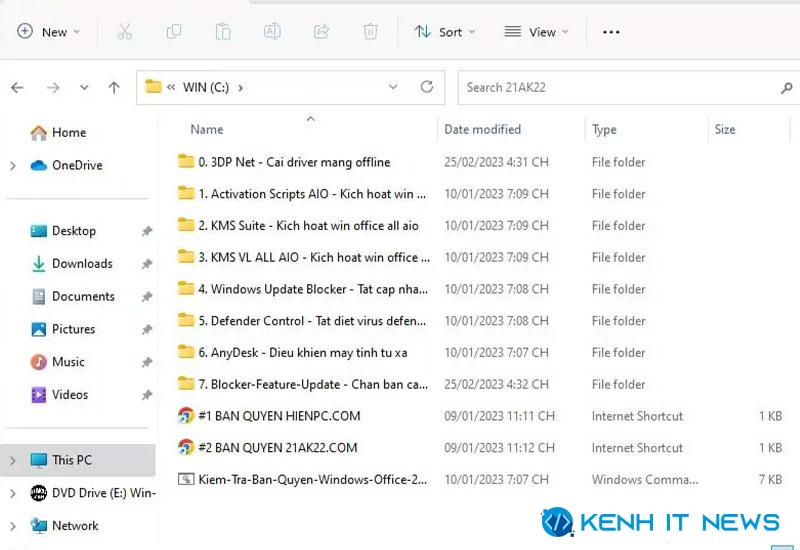Sort by the Date modified column header
The image size is (800, 550).
pyautogui.click(x=482, y=130)
